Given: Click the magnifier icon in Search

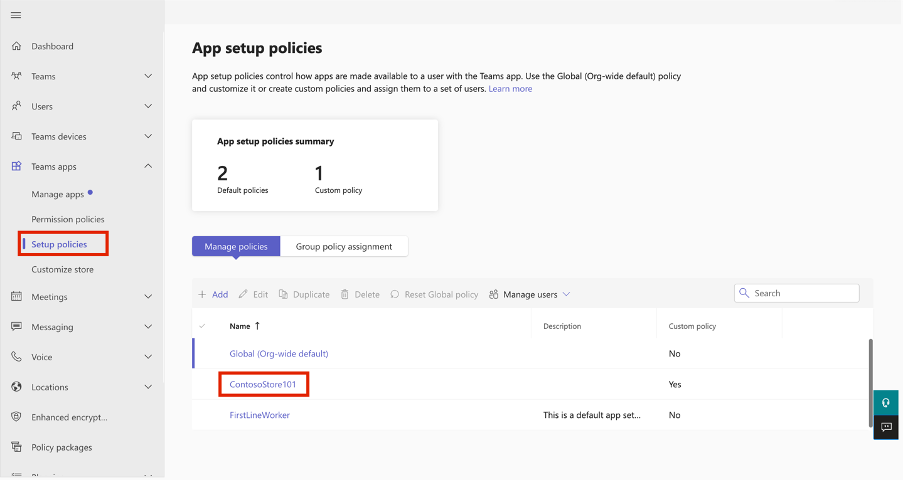Looking at the screenshot, I should [x=744, y=293].
